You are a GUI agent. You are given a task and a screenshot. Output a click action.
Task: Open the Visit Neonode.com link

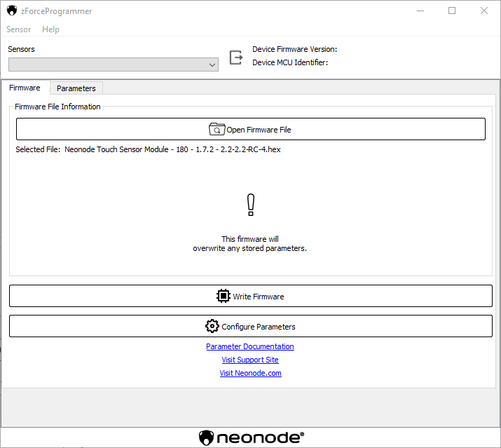tap(250, 373)
